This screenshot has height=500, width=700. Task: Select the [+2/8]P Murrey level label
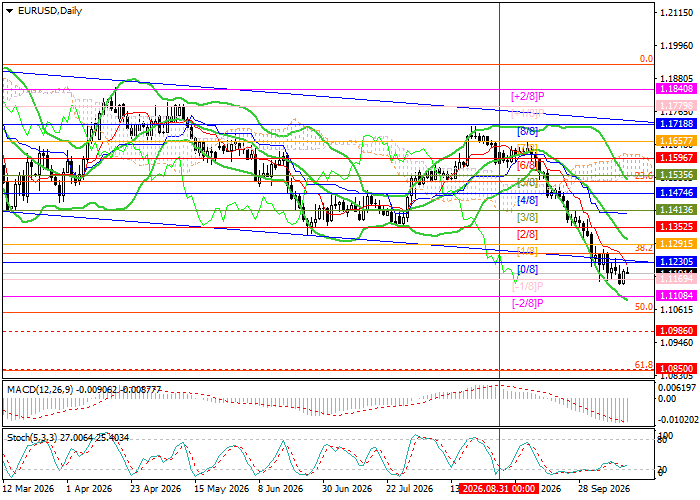pos(528,96)
